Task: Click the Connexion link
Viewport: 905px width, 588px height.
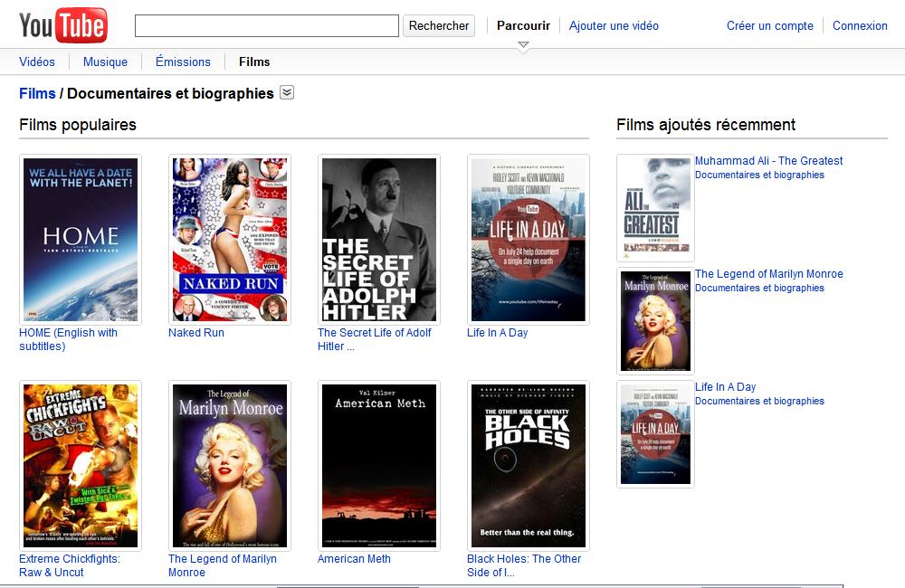Action: pos(860,26)
